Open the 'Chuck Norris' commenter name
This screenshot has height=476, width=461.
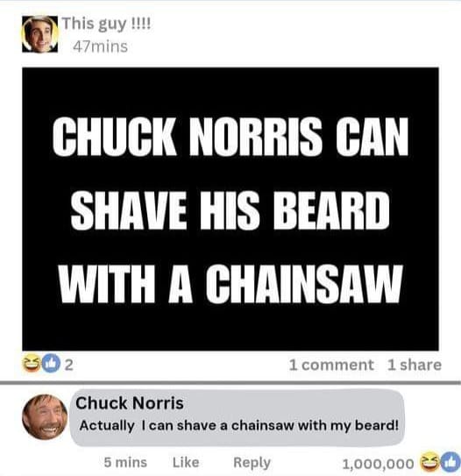[130, 403]
